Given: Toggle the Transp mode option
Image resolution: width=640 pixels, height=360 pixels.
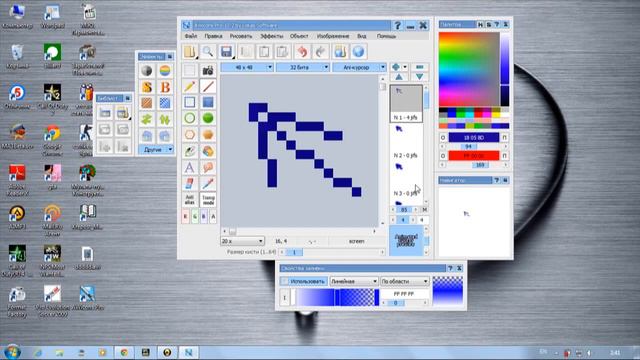Looking at the screenshot, I should pyautogui.click(x=208, y=200).
